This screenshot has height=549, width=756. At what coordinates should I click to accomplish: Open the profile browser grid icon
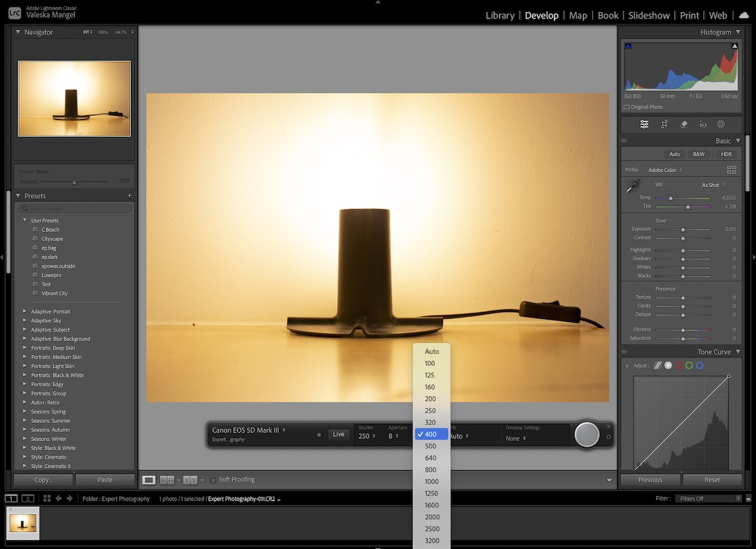click(x=731, y=169)
